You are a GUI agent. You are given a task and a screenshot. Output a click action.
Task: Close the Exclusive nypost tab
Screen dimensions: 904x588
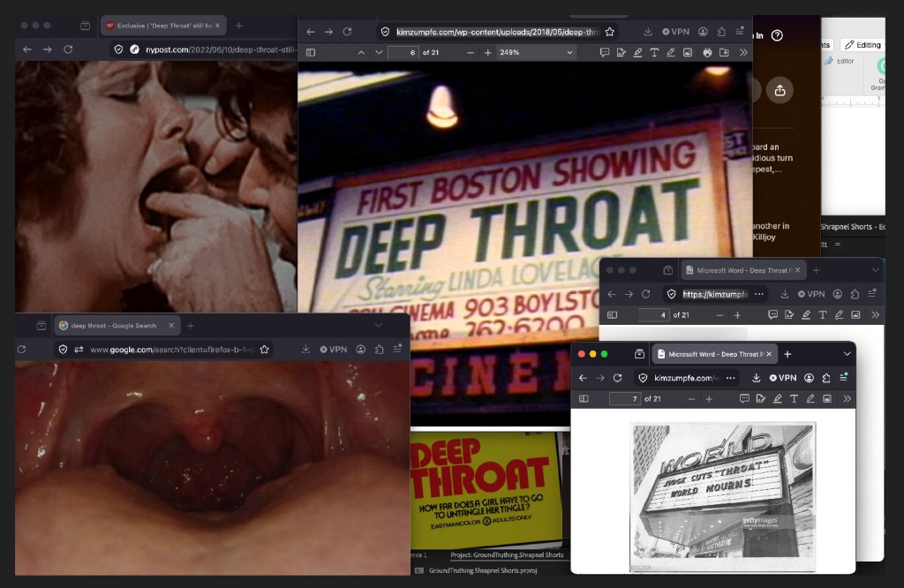217,26
